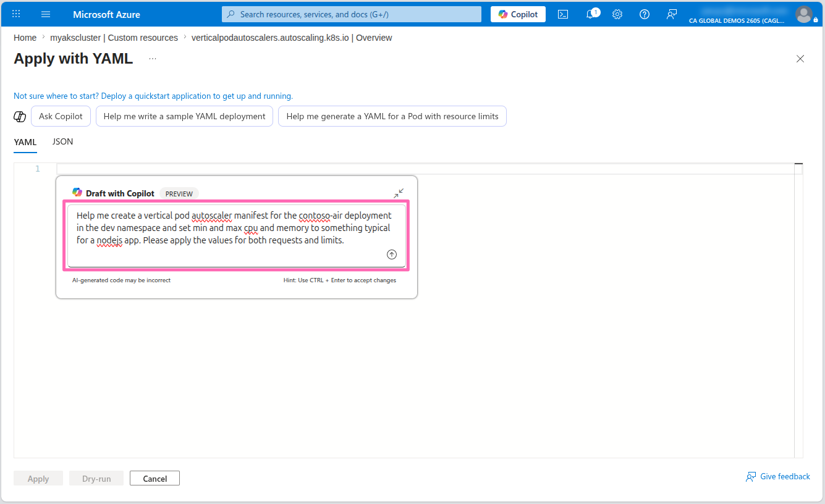
Task: Switch to the YAML tab
Action: tap(25, 143)
